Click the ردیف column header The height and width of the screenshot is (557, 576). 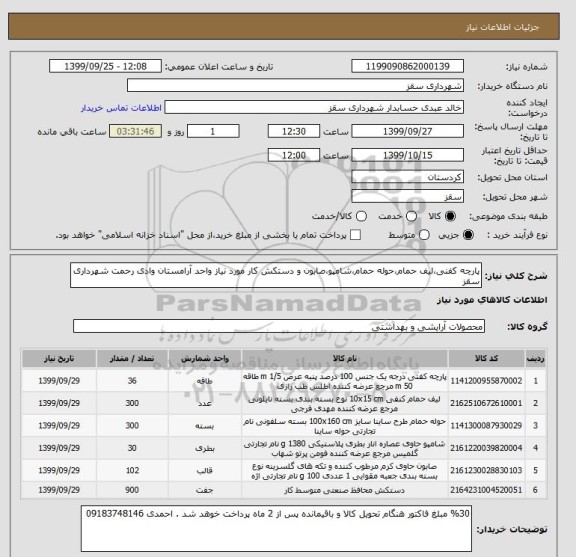pyautogui.click(x=536, y=359)
